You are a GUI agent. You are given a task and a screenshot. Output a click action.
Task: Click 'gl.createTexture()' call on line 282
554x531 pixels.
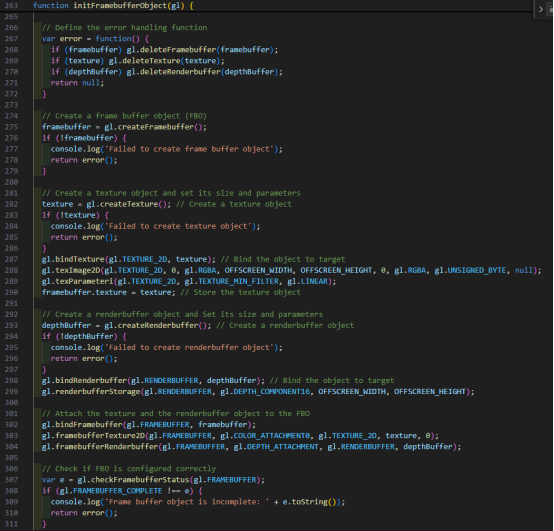point(127,204)
